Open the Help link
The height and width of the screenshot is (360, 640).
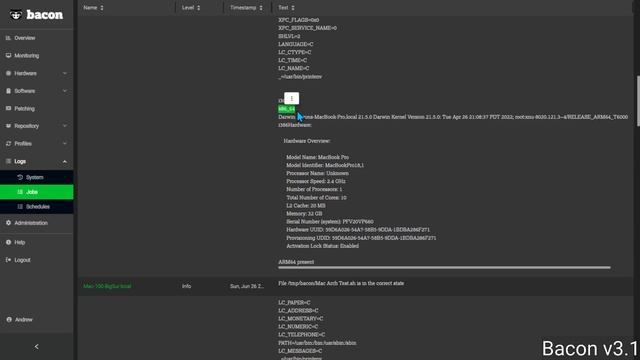click(x=20, y=242)
